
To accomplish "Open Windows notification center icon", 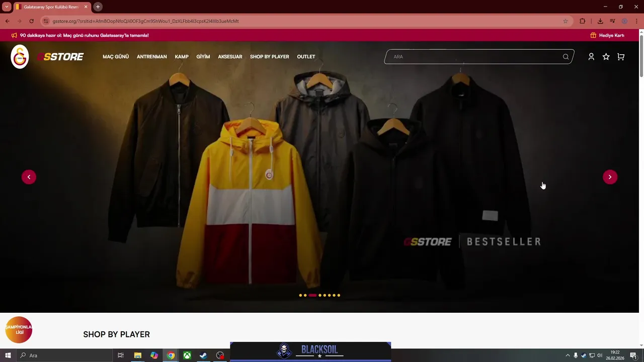I will (x=633, y=355).
